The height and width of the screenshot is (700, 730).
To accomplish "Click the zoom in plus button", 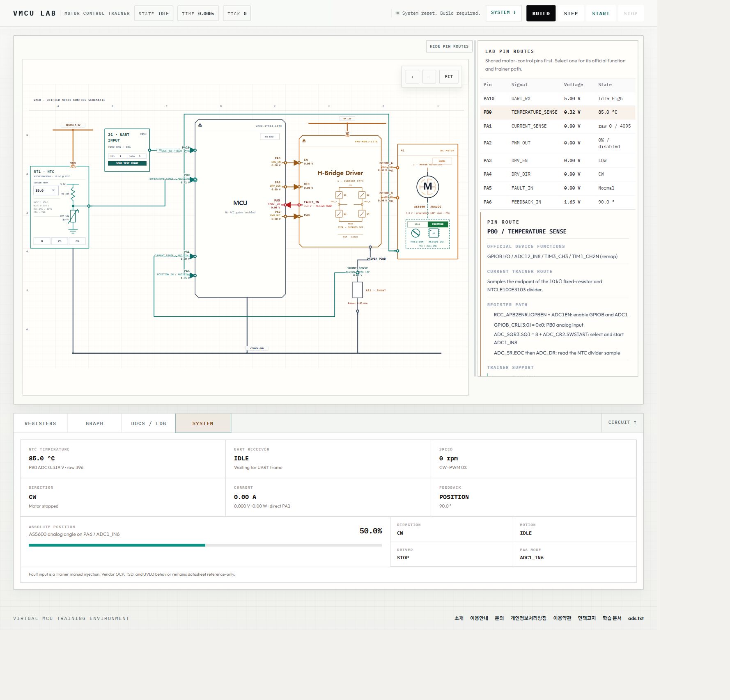I will (412, 77).
